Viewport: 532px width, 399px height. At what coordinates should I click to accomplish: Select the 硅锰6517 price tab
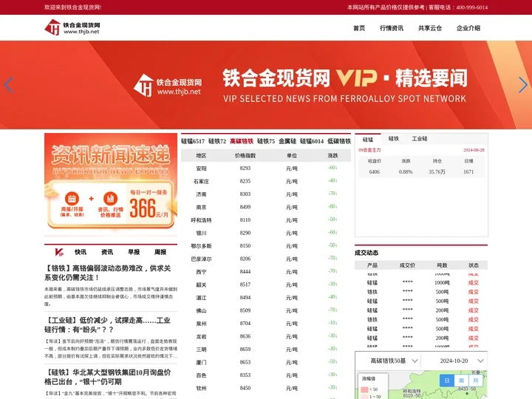tap(193, 141)
